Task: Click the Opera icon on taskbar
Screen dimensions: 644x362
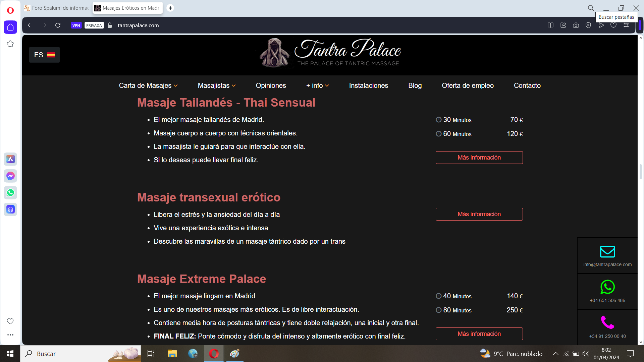Action: click(214, 354)
